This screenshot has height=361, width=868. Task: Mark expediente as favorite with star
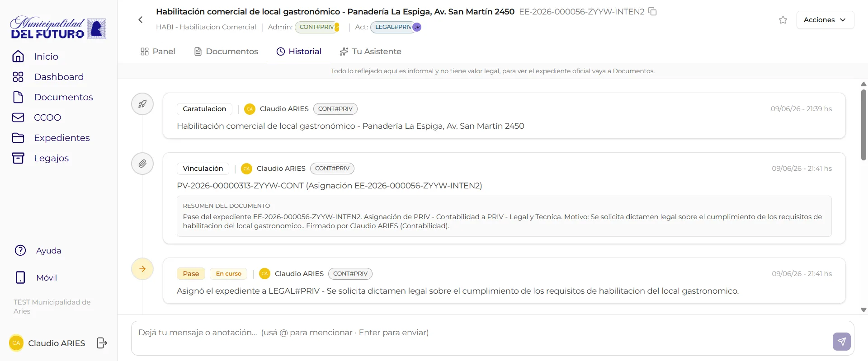(x=783, y=20)
